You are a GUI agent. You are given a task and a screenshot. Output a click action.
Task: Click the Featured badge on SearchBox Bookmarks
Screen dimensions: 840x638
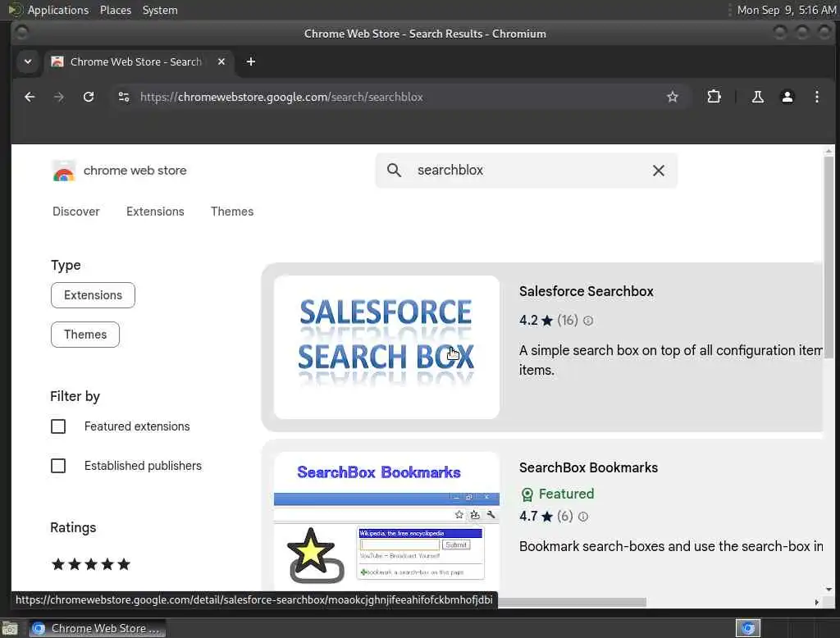coord(558,494)
